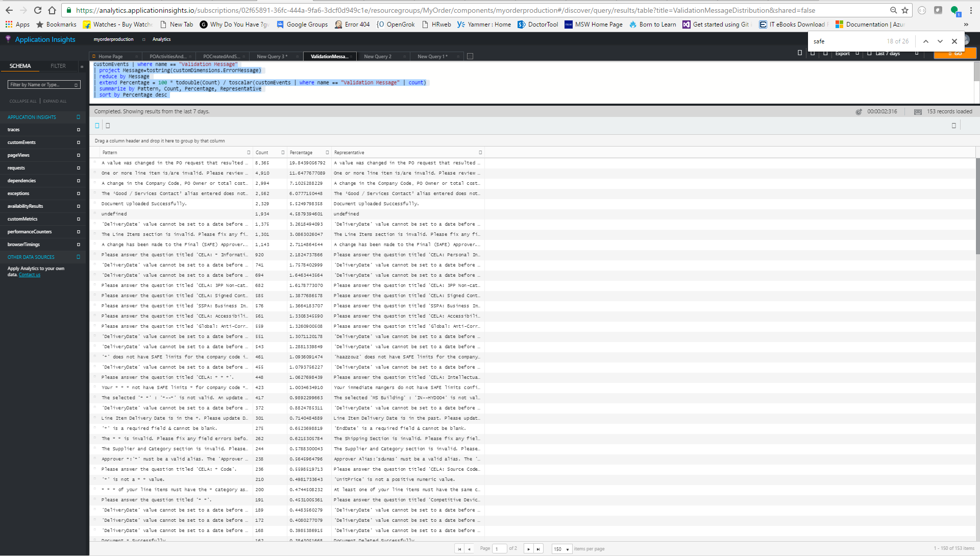
Task: Select the 'ValidationMessa...' tab
Action: point(329,56)
